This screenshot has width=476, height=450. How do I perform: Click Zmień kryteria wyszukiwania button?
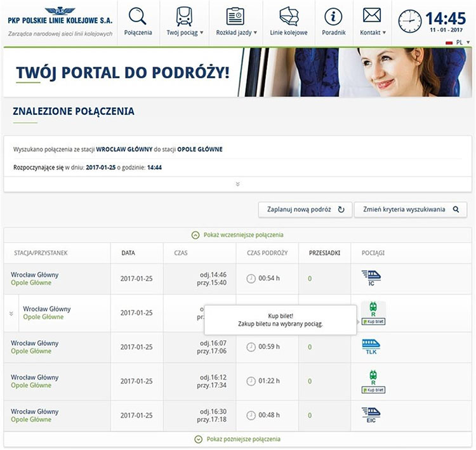pyautogui.click(x=411, y=209)
